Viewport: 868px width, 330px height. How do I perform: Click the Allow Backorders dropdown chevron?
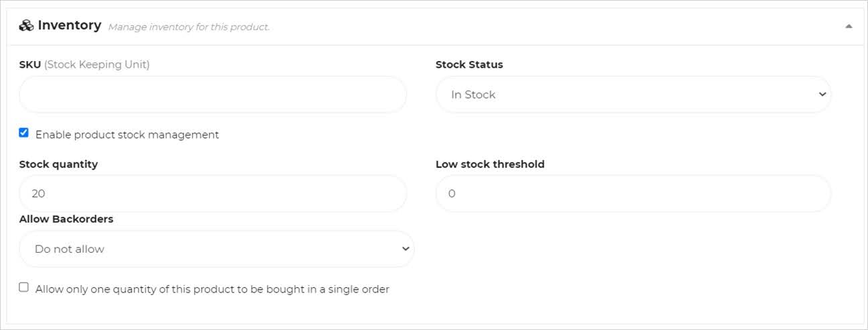[405, 249]
